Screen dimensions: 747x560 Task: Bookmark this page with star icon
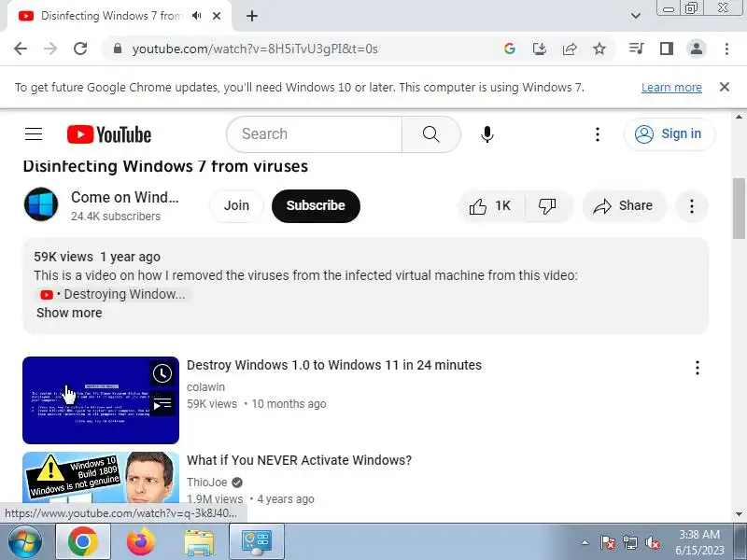click(x=599, y=49)
